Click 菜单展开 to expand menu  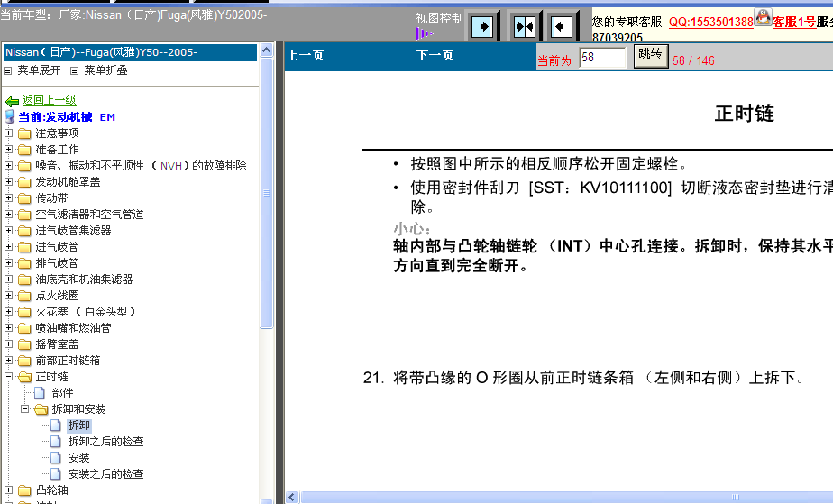point(39,70)
